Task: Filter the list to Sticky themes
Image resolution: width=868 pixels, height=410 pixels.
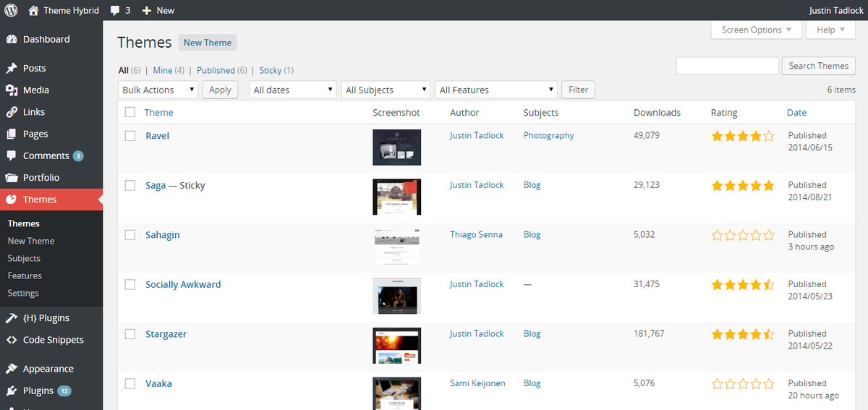Action: click(x=271, y=70)
